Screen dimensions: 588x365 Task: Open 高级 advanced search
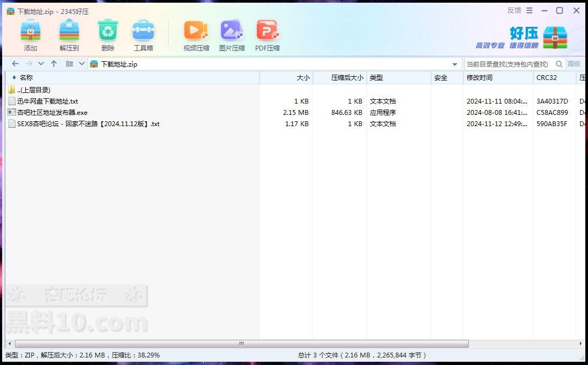[574, 64]
